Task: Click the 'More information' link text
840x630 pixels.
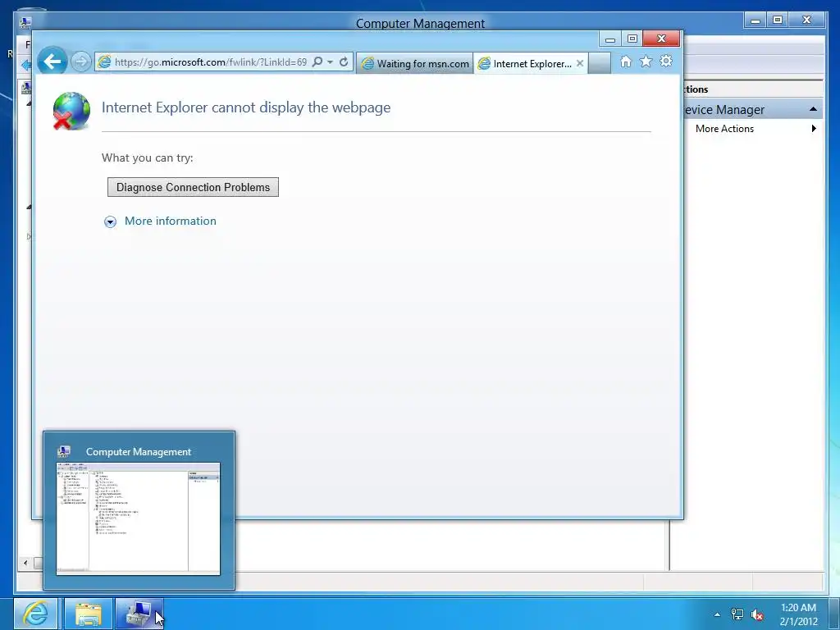Action: (x=171, y=221)
